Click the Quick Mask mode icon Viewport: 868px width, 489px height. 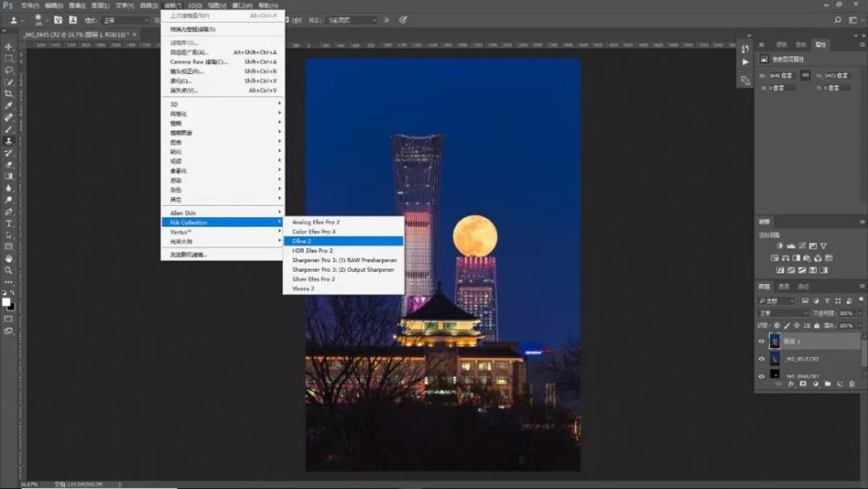9,319
